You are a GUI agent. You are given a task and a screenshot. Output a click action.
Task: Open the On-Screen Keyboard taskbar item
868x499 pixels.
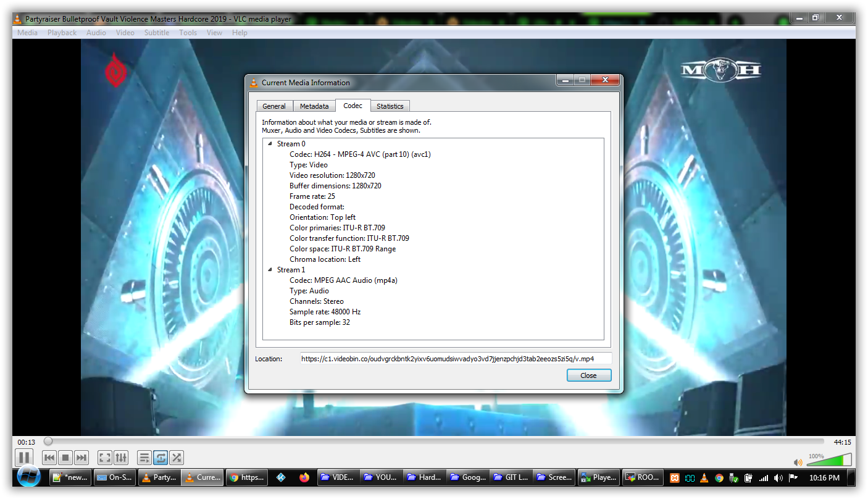[x=115, y=477]
